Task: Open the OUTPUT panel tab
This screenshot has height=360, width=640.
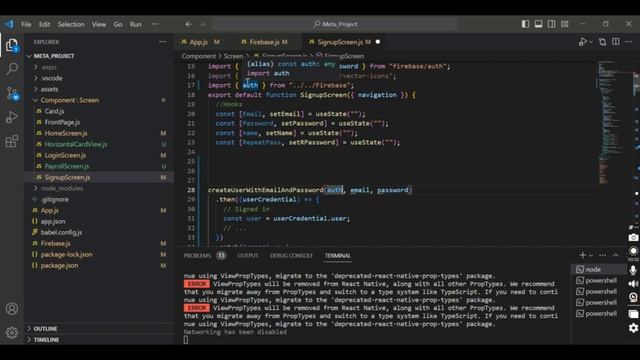Action: coord(248,256)
